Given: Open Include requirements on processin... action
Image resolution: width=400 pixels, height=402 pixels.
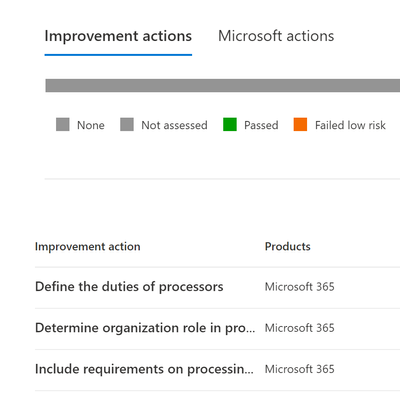Looking at the screenshot, I should [x=144, y=369].
